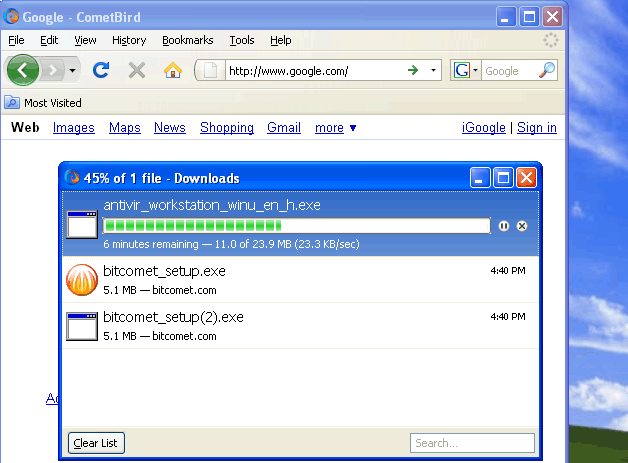Open the File menu
The width and height of the screenshot is (628, 463).
tap(16, 40)
